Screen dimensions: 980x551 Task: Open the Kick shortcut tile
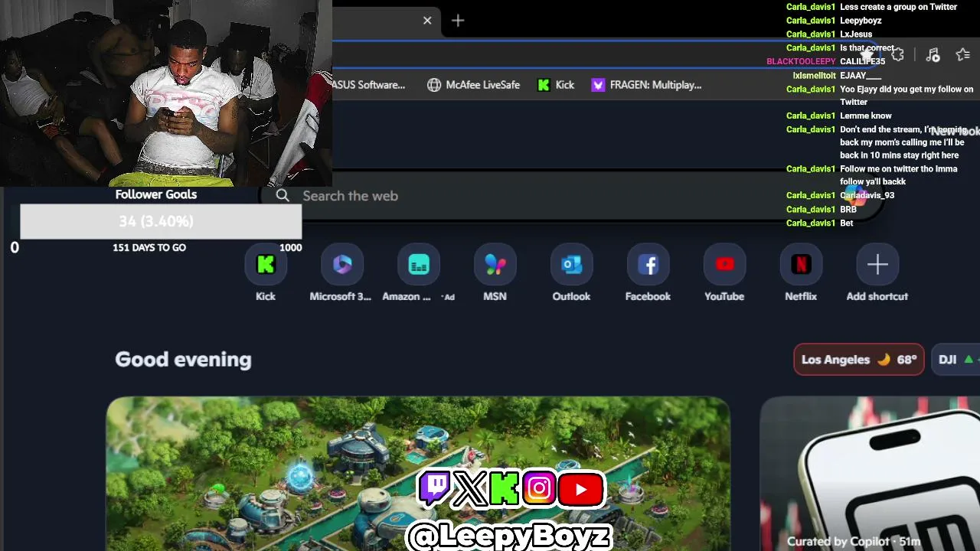[x=266, y=265]
